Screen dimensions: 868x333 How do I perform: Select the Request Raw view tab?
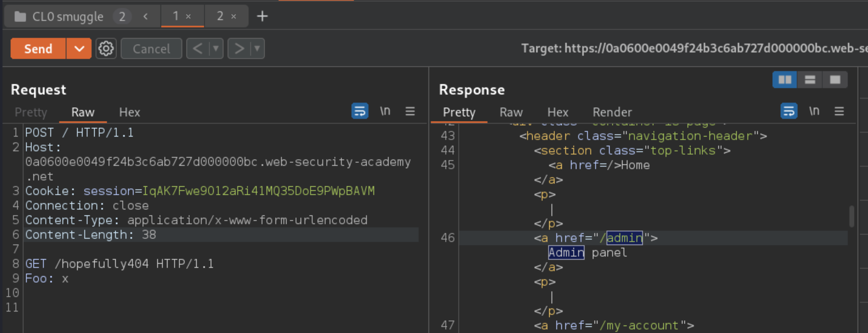83,112
